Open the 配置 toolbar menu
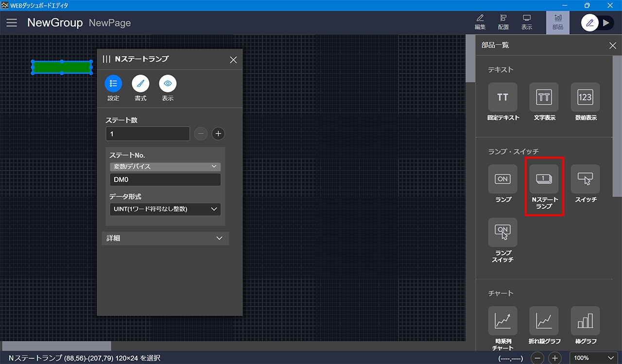 tap(503, 22)
